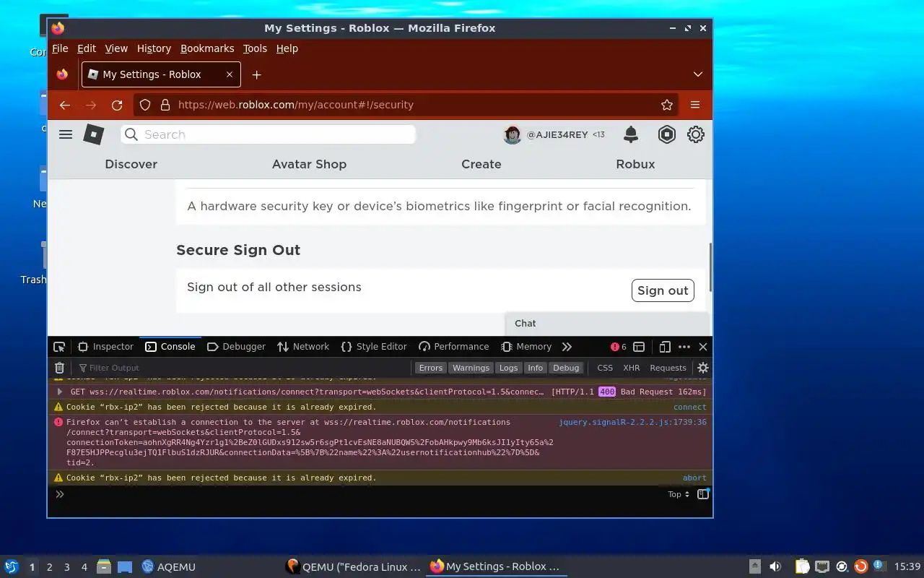Viewport: 924px width, 578px height.
Task: Open the Roblox hamburger navigation menu
Action: (x=66, y=134)
